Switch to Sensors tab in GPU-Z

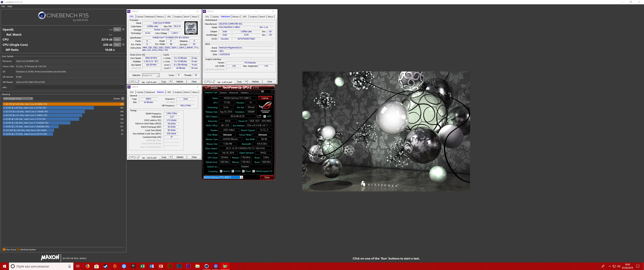click(x=223, y=92)
